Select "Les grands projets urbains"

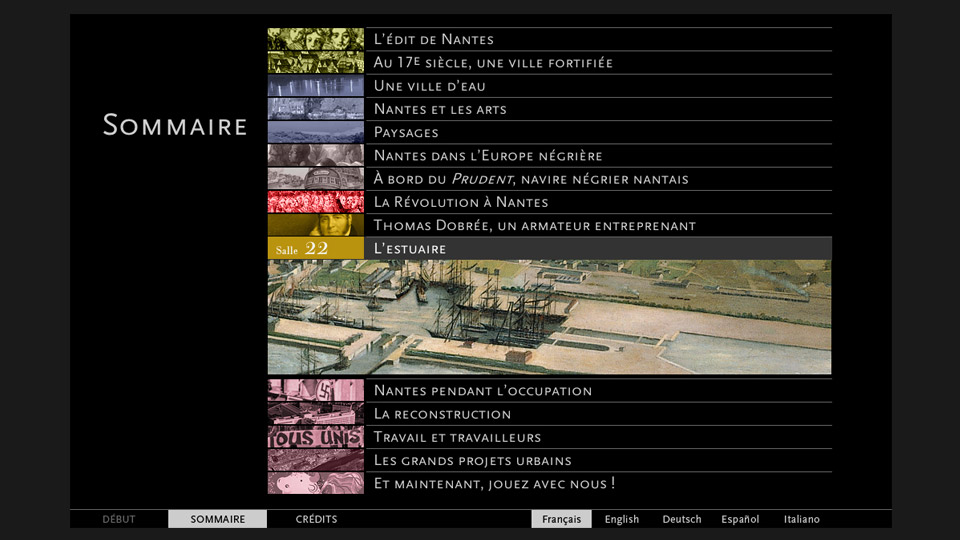(x=598, y=460)
